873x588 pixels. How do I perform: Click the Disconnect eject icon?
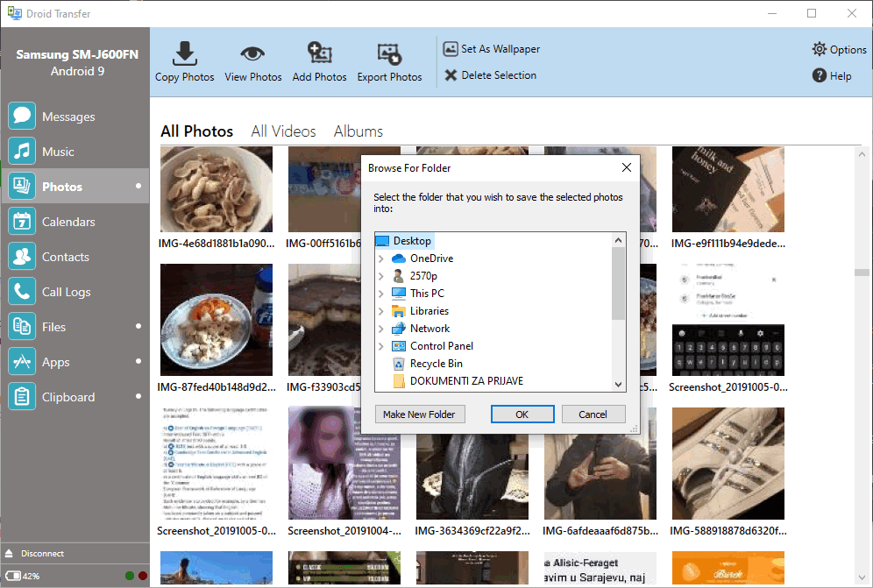9,554
